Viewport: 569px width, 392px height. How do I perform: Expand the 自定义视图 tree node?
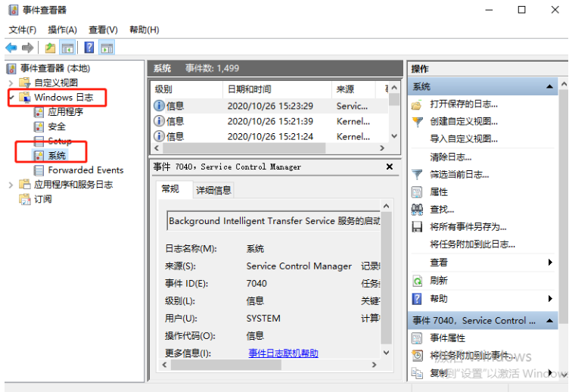point(11,82)
